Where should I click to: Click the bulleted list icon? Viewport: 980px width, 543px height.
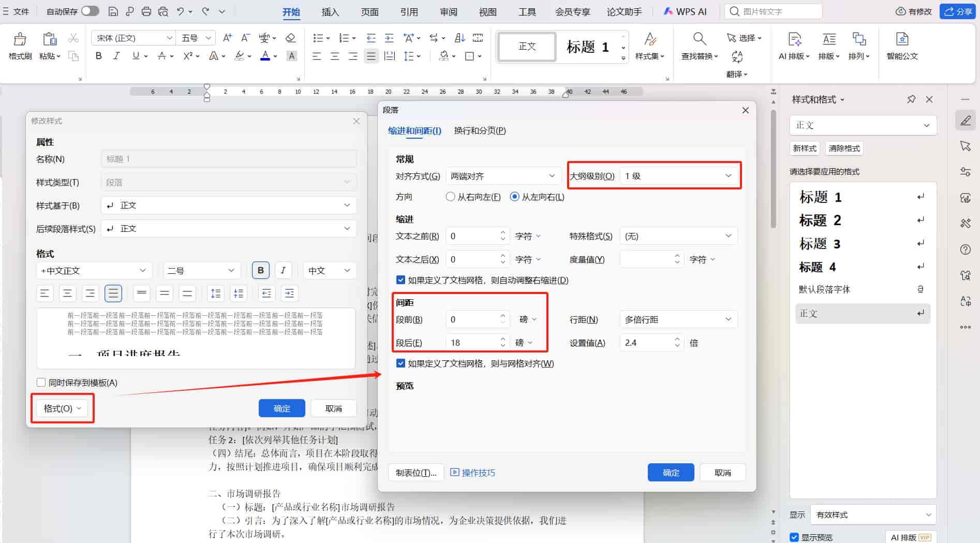click(318, 38)
